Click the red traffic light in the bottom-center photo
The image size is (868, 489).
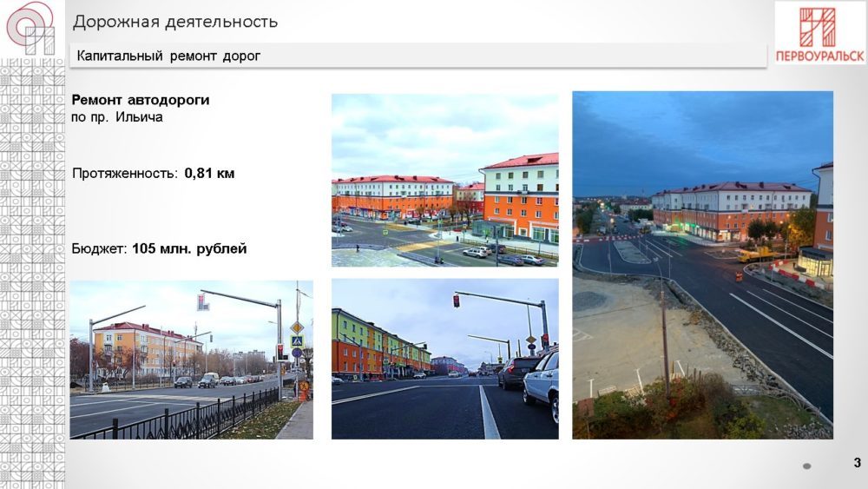tap(456, 301)
